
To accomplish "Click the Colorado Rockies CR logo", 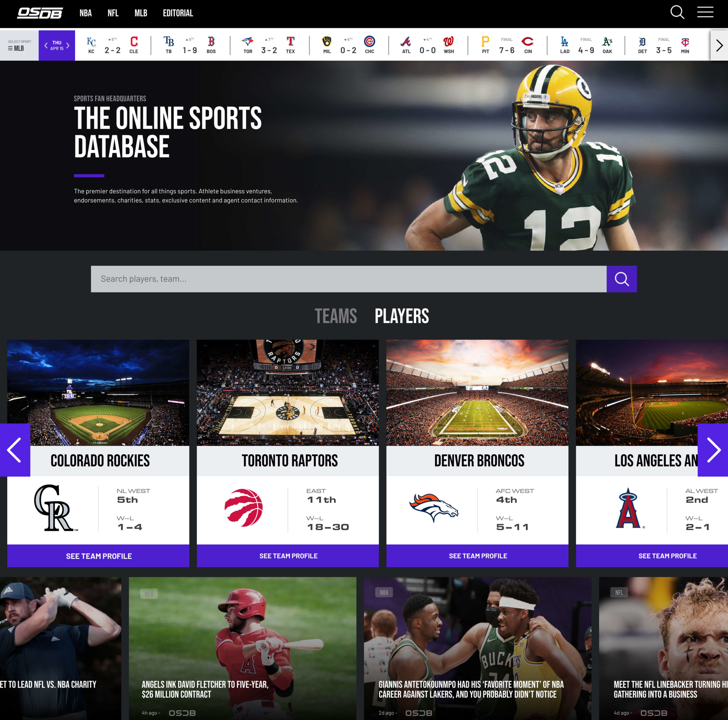I will point(55,508).
